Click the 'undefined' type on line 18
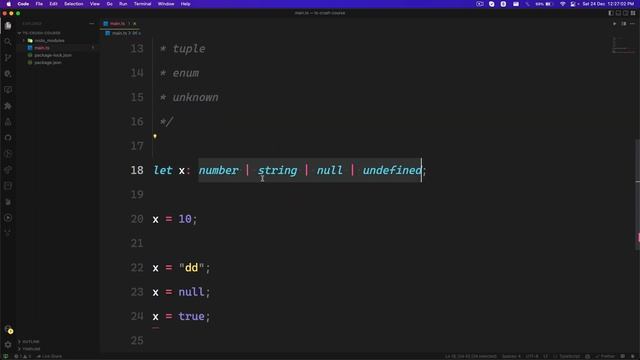Screen dimensions: 640x360 (x=392, y=170)
